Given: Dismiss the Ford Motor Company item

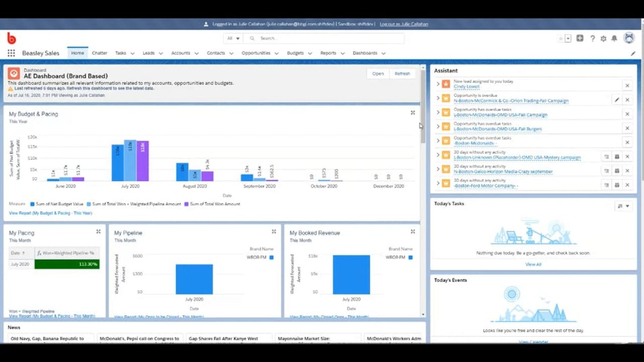Looking at the screenshot, I should click(x=627, y=185).
